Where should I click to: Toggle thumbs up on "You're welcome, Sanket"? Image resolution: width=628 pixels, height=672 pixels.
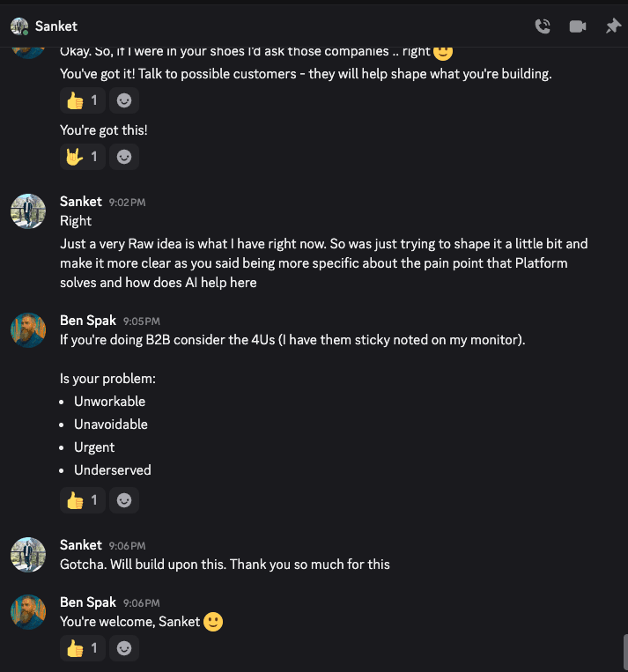(83, 648)
